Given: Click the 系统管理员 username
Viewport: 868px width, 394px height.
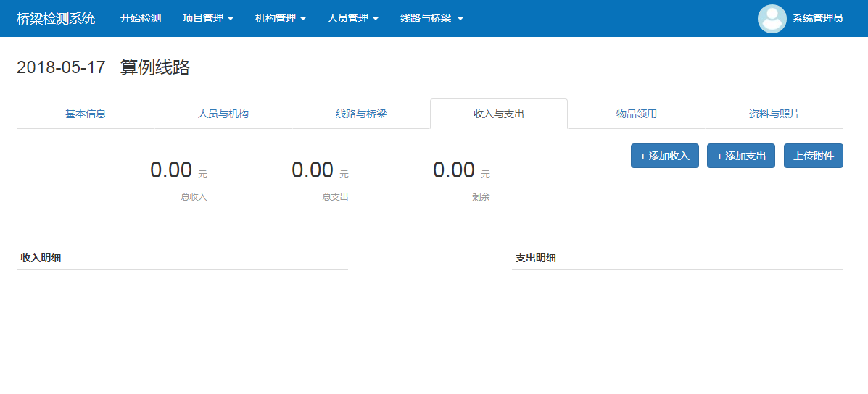Looking at the screenshot, I should (817, 19).
